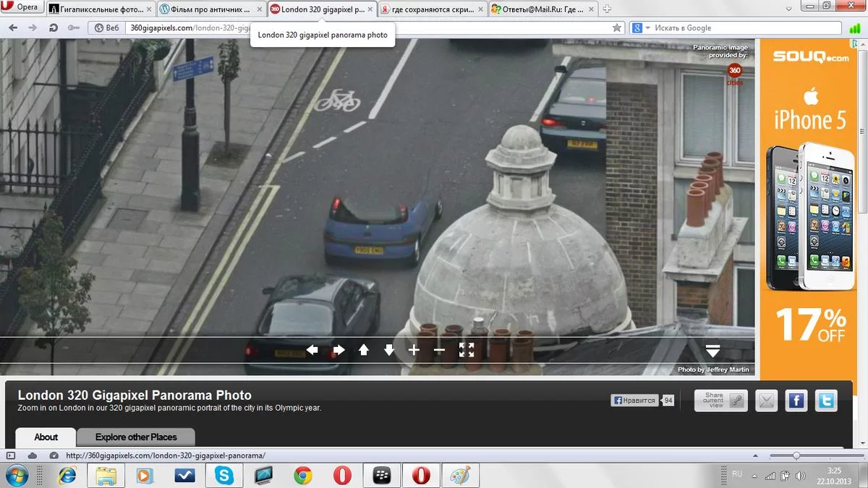Image resolution: width=868 pixels, height=488 pixels.
Task: Tilt the panorama up with the up arrow
Action: [x=364, y=350]
